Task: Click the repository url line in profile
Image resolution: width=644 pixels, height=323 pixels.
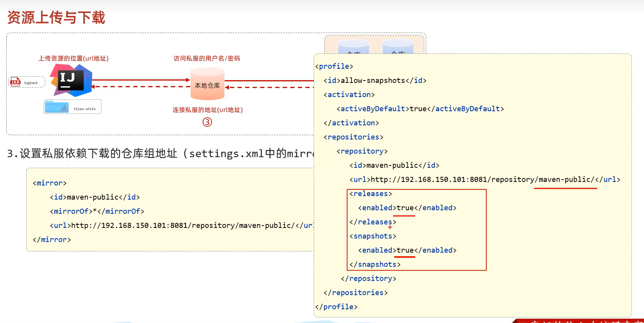Action: pos(485,180)
